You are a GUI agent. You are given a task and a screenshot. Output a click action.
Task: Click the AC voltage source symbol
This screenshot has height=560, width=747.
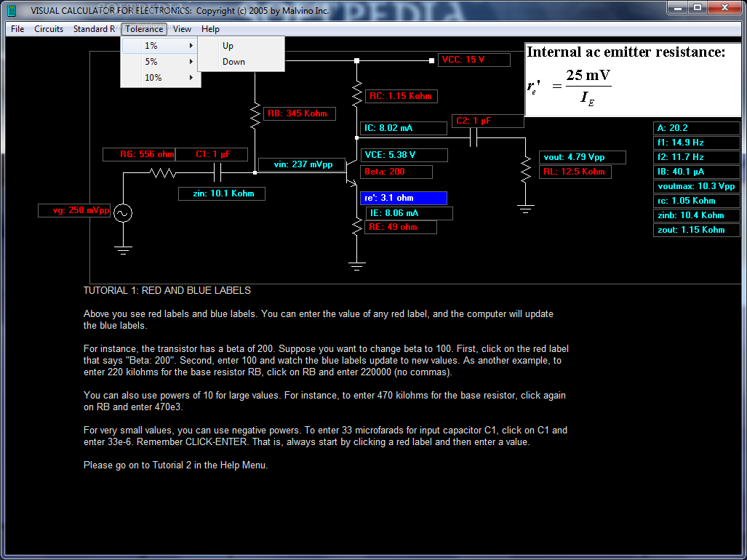(x=123, y=213)
